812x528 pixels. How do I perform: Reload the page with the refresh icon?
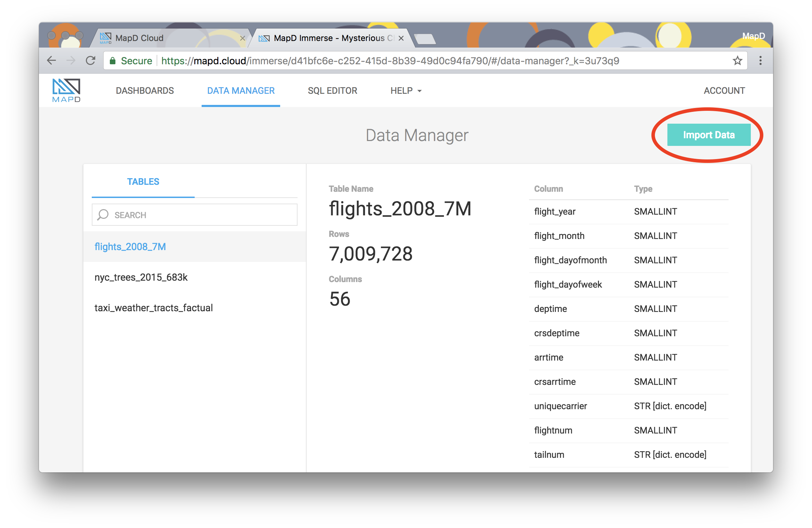click(91, 60)
